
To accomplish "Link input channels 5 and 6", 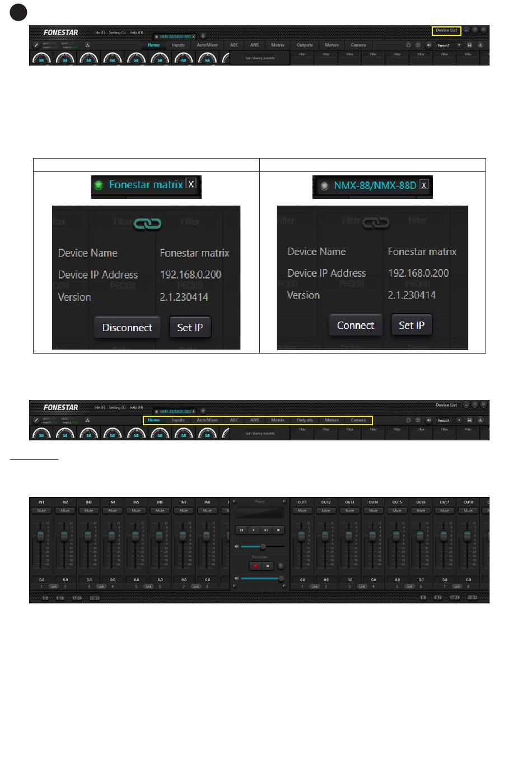I will 148,587.
